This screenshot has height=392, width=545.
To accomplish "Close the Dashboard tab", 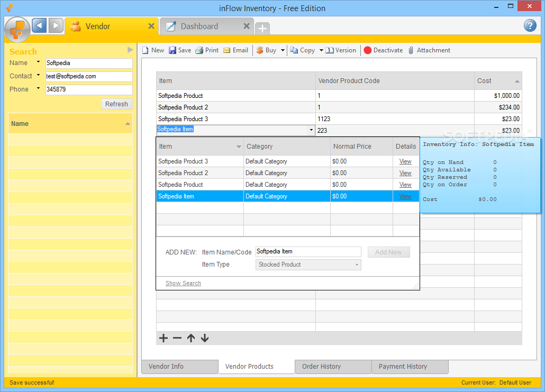I will pyautogui.click(x=247, y=26).
